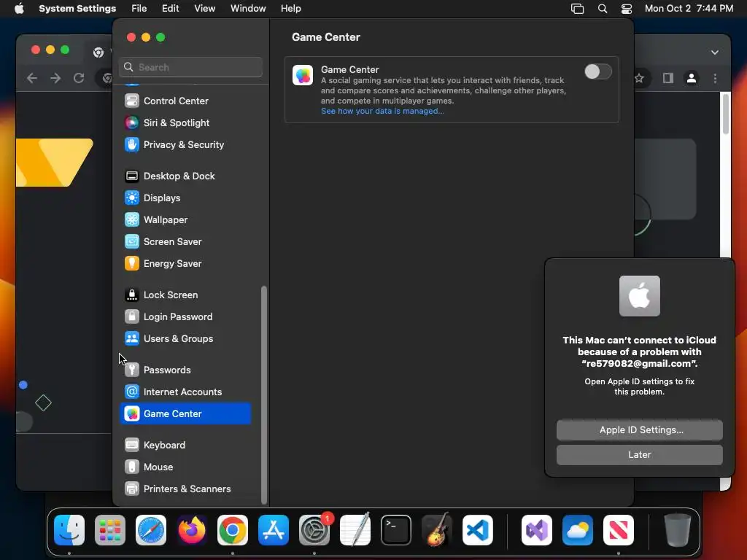Toggle Chrome side panel icon
747x560 pixels.
(x=668, y=78)
